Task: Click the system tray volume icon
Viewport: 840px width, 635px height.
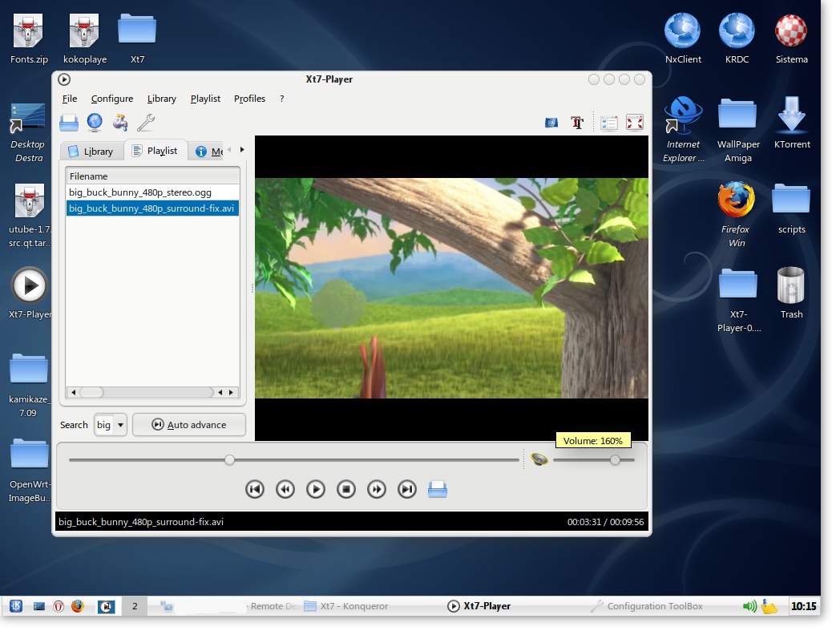Action: [x=750, y=606]
